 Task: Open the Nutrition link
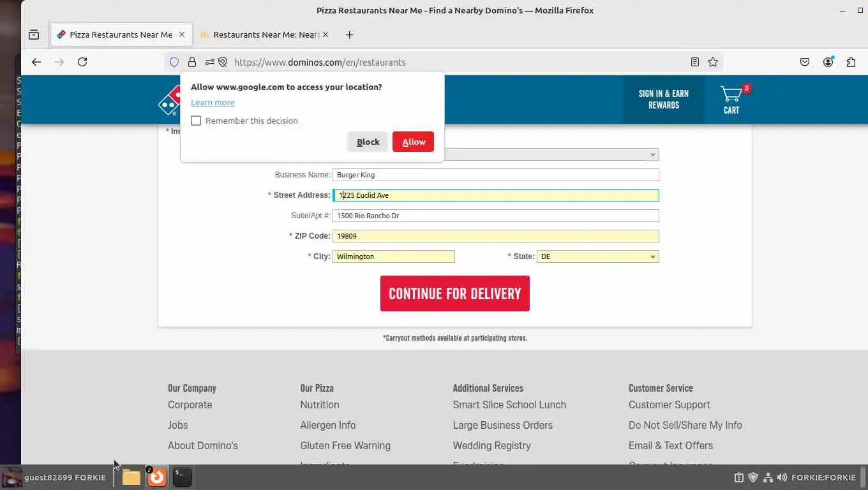tap(320, 405)
